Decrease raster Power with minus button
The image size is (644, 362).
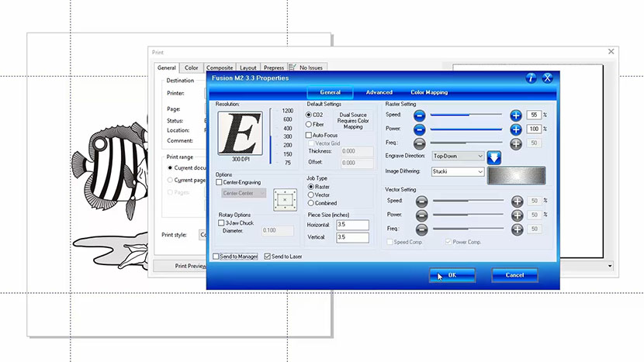click(x=419, y=129)
